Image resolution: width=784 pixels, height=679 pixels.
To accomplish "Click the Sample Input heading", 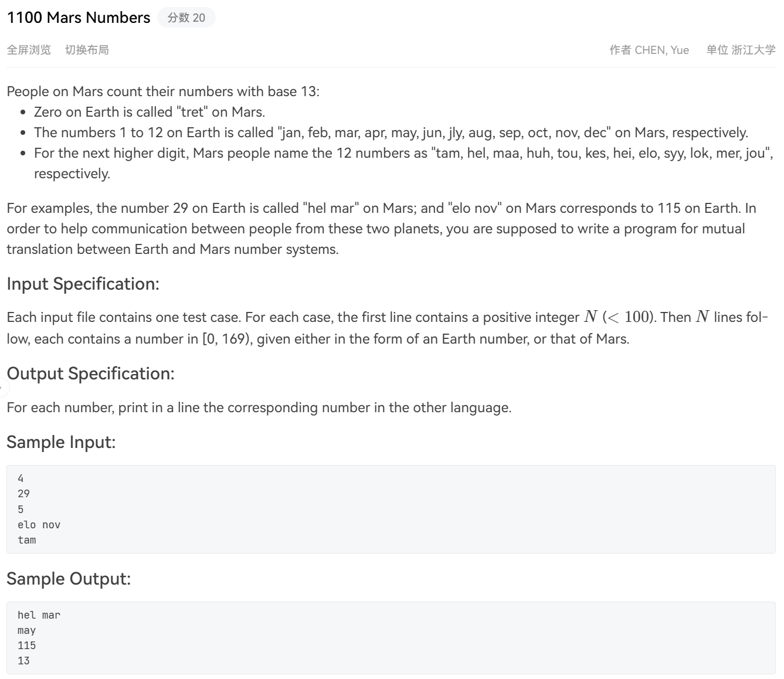I will [x=61, y=442].
